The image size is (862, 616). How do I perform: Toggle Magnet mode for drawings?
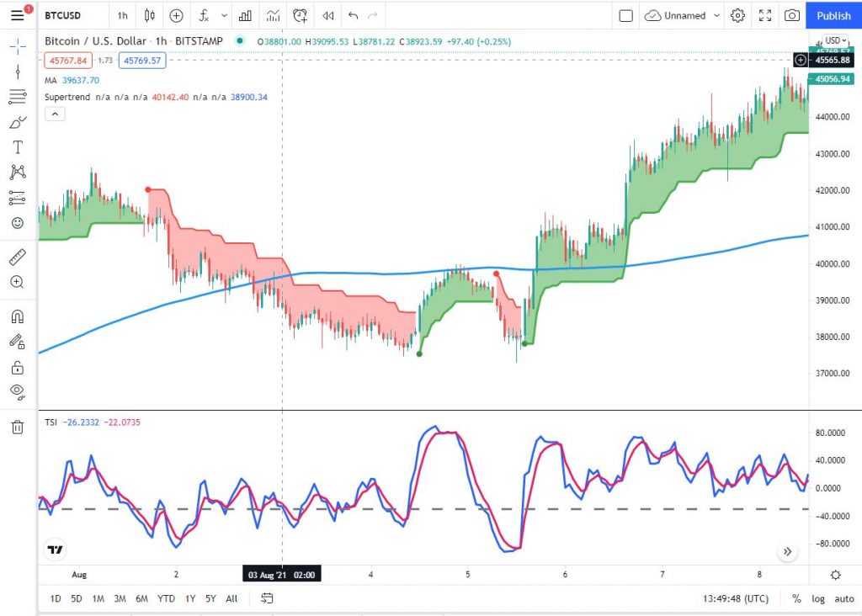tap(17, 316)
